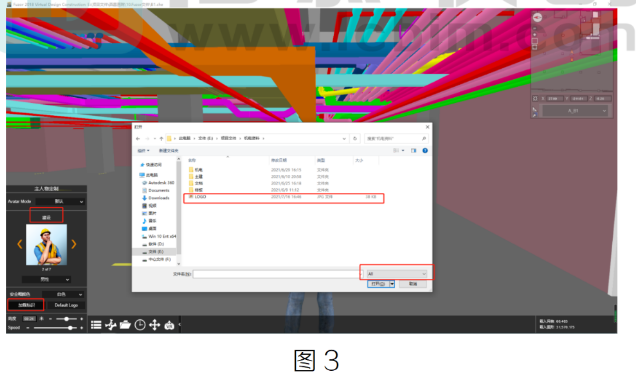
Task: Click the Type column header
Action: coord(321,161)
